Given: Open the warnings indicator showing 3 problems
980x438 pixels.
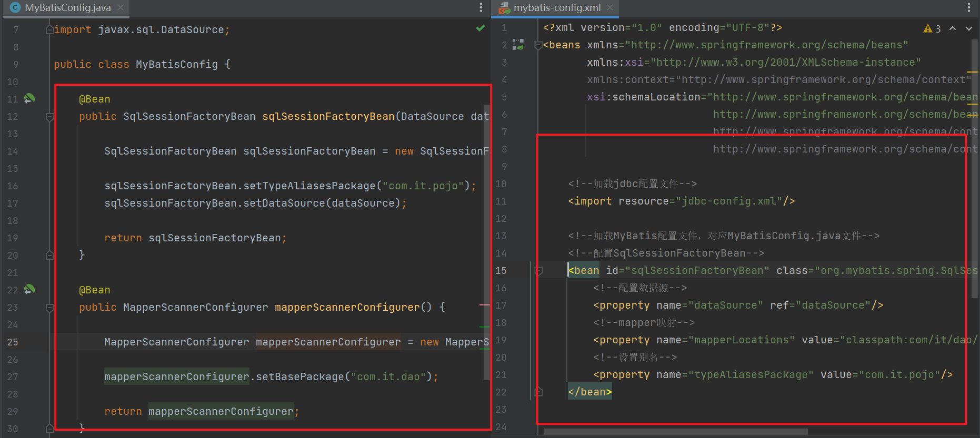Looking at the screenshot, I should click(932, 29).
